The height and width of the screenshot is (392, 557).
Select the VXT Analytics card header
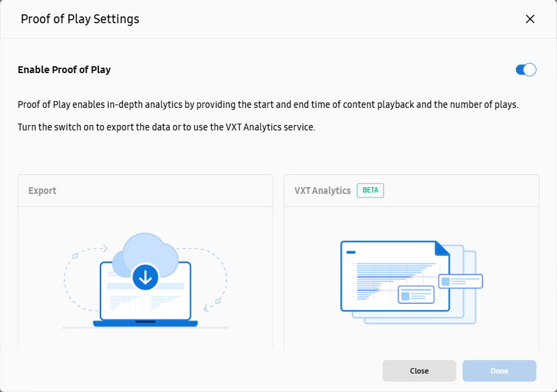pos(323,191)
